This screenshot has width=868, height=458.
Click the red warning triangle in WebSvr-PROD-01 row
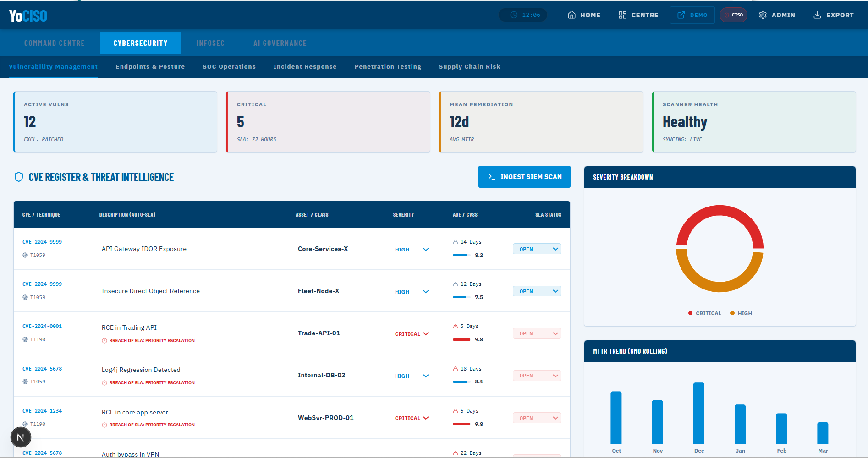(456, 411)
